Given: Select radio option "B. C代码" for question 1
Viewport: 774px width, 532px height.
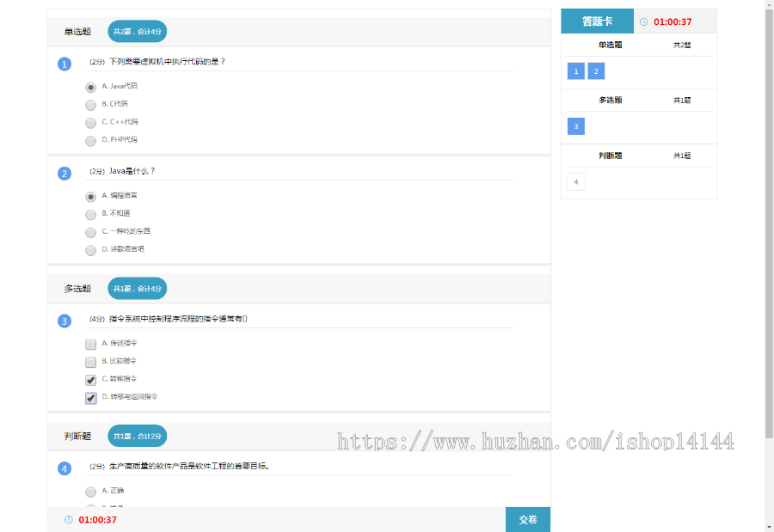Looking at the screenshot, I should click(90, 105).
